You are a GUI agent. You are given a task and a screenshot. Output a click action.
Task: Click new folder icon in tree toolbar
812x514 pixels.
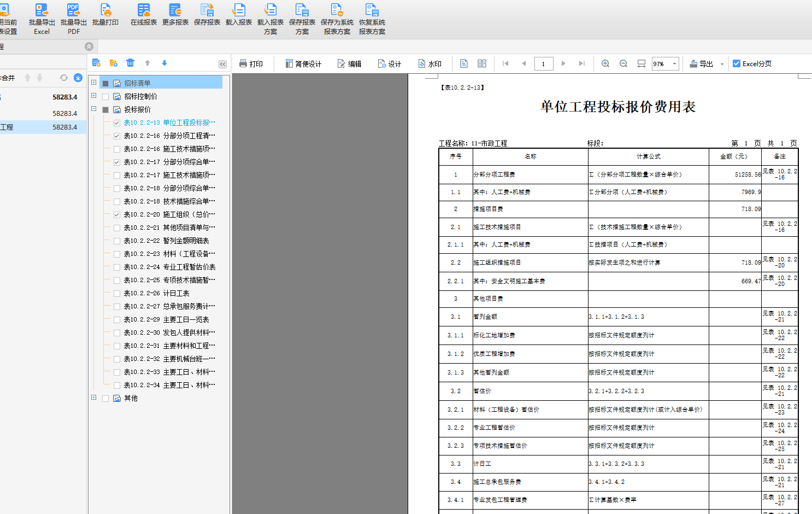pos(114,63)
